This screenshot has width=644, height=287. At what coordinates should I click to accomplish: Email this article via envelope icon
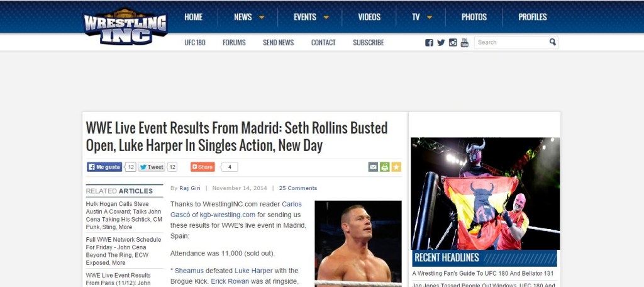373,167
